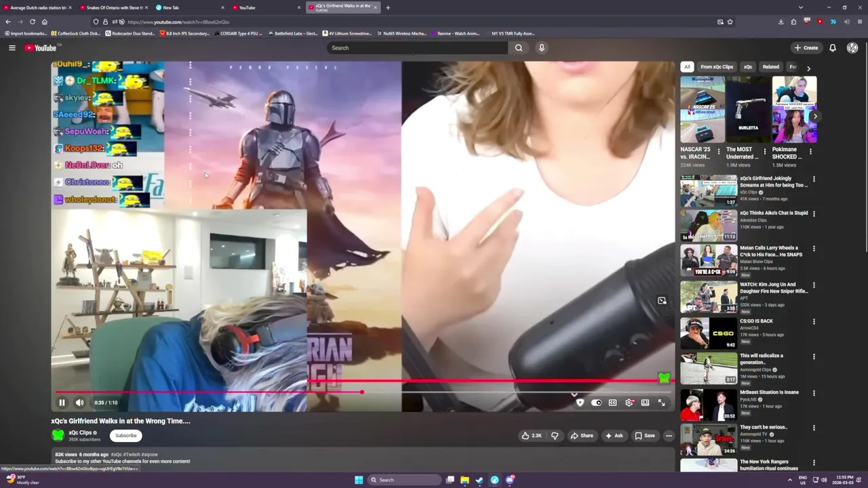Viewport: 868px width, 488px height.
Task: Show more filter chips with the right arrow
Action: [808, 68]
